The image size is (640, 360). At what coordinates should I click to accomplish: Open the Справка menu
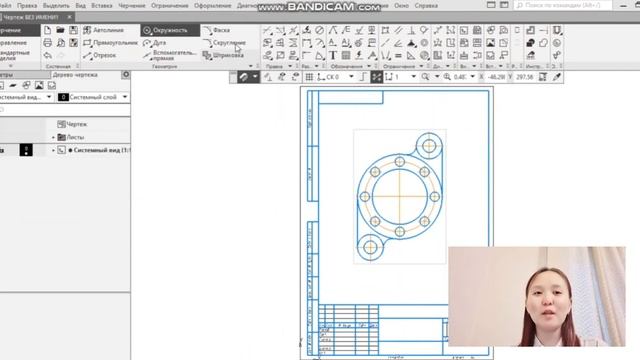(426, 6)
